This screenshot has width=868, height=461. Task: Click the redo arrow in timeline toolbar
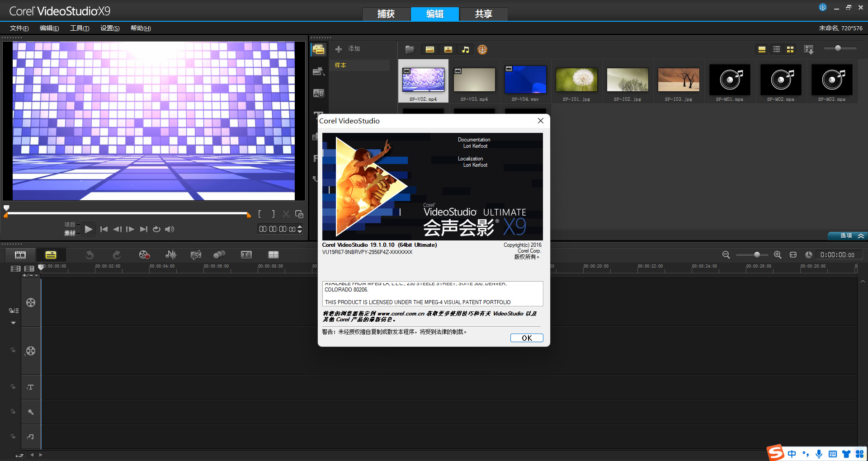pos(117,255)
